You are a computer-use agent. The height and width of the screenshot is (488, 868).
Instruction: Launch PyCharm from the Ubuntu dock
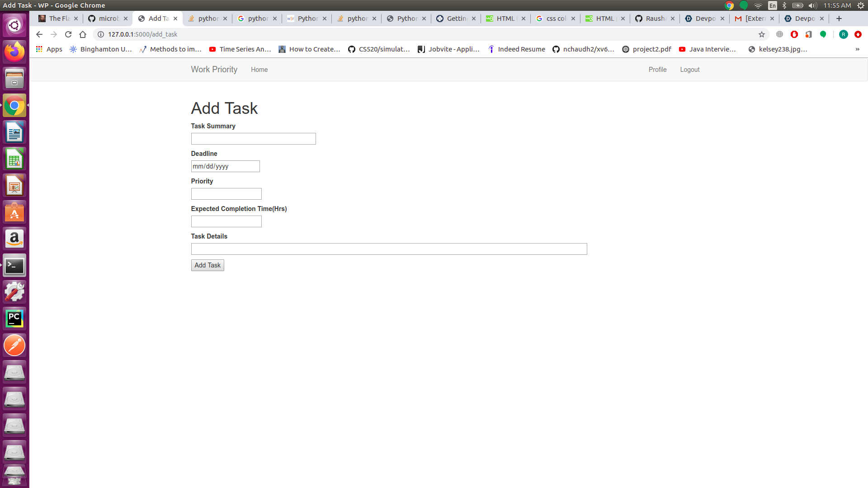point(14,319)
